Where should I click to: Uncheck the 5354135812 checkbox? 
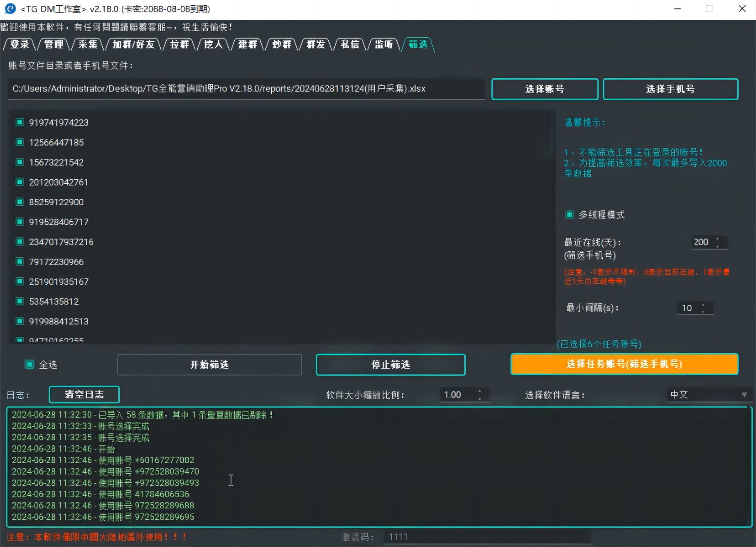tap(19, 301)
